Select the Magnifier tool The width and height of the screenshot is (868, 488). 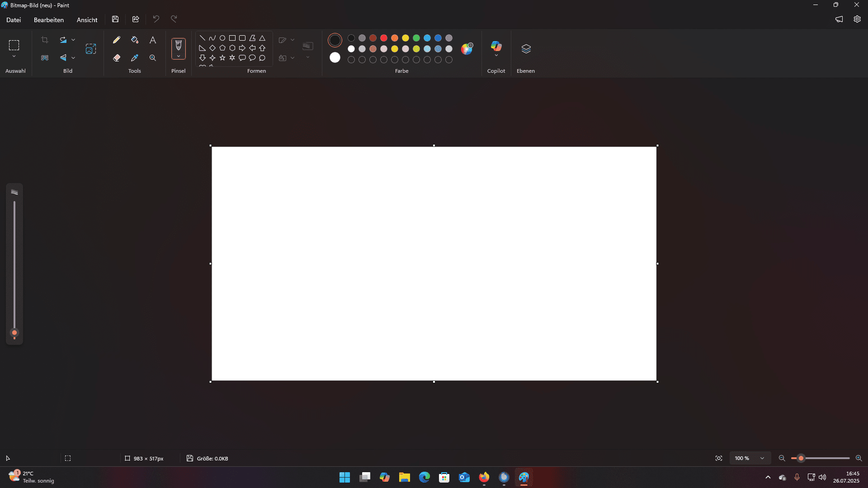tap(153, 58)
